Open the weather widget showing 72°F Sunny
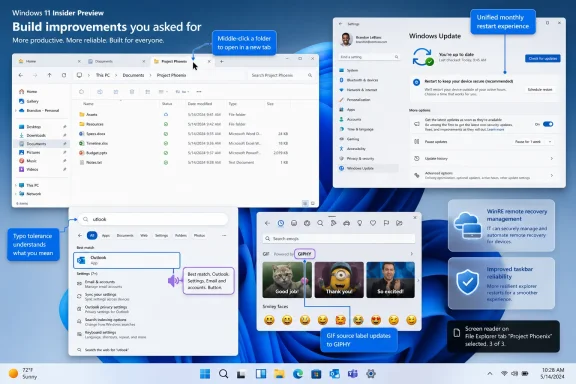Image resolution: width=576 pixels, height=384 pixels. (23, 373)
